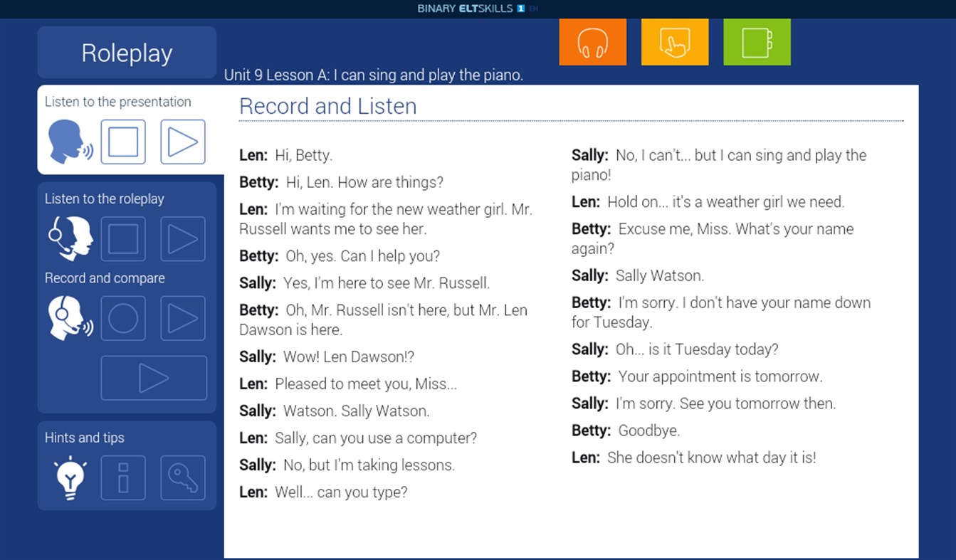This screenshot has height=560, width=956.
Task: Start recording with the circle record control
Action: pyautogui.click(x=122, y=317)
